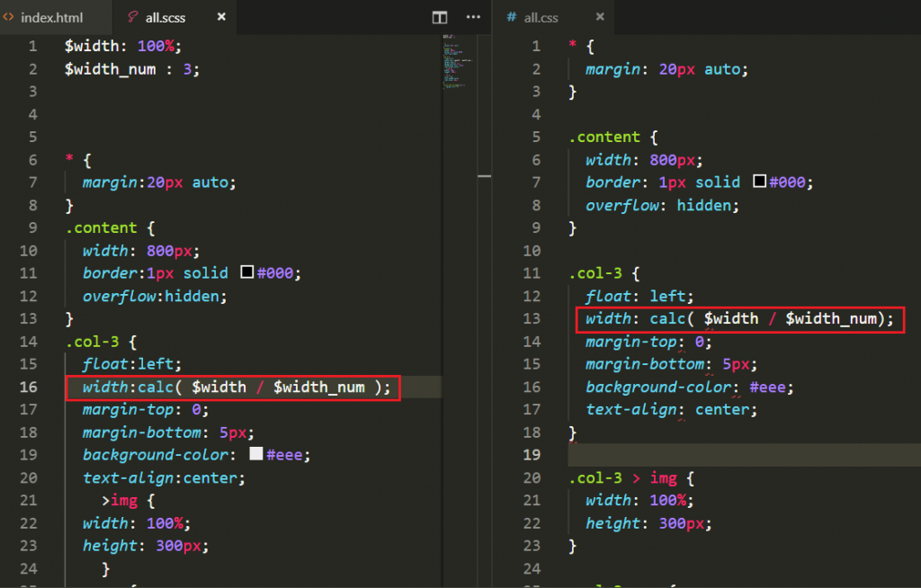The image size is (921, 588).
Task: Click 'text-align: center;' in all.css
Action: coord(671,409)
